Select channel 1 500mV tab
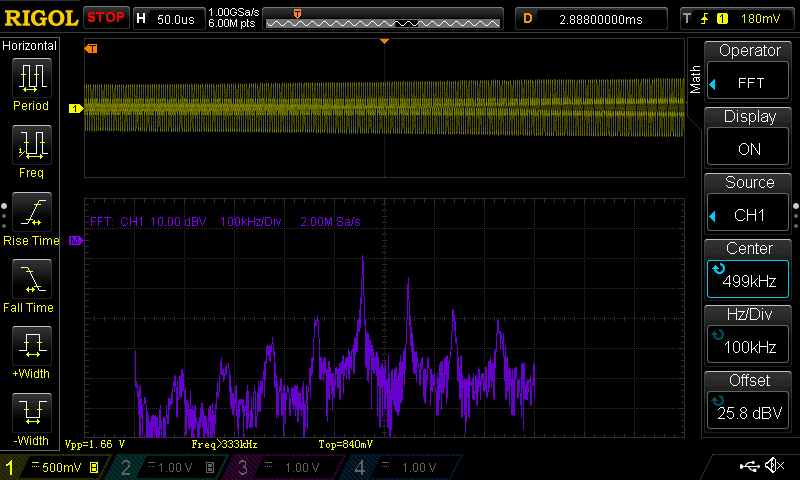Image resolution: width=800 pixels, height=480 pixels. (54, 467)
